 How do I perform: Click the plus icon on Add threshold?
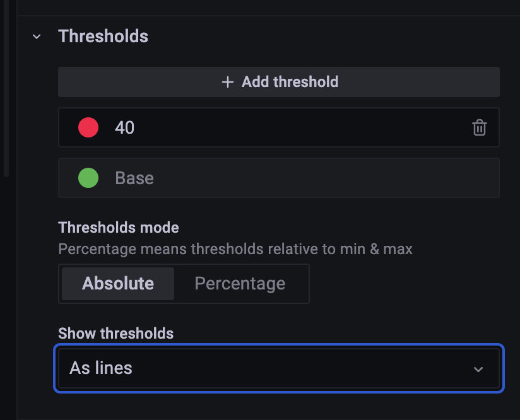point(228,82)
